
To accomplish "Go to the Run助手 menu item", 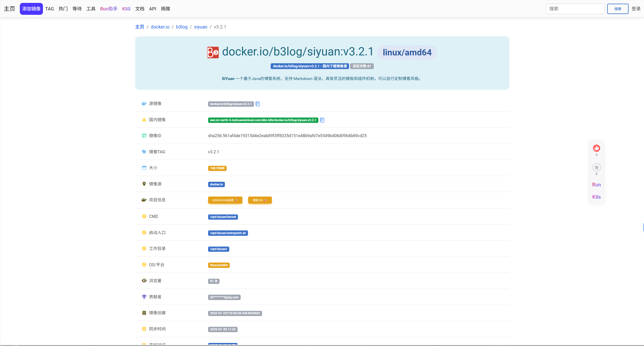I will click(109, 9).
